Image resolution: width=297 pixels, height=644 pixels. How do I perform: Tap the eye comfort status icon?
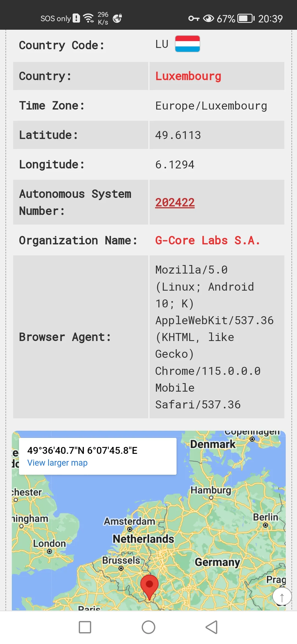point(208,18)
